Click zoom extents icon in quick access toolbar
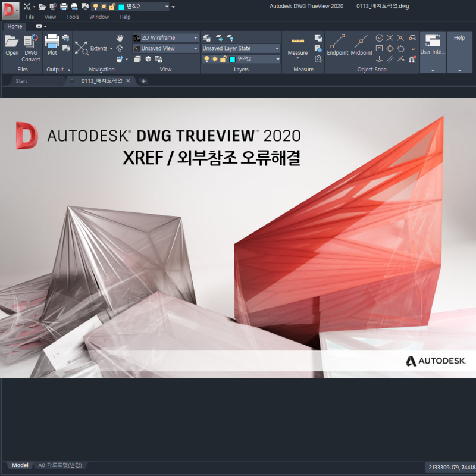This screenshot has height=476, width=476. (x=27, y=7)
